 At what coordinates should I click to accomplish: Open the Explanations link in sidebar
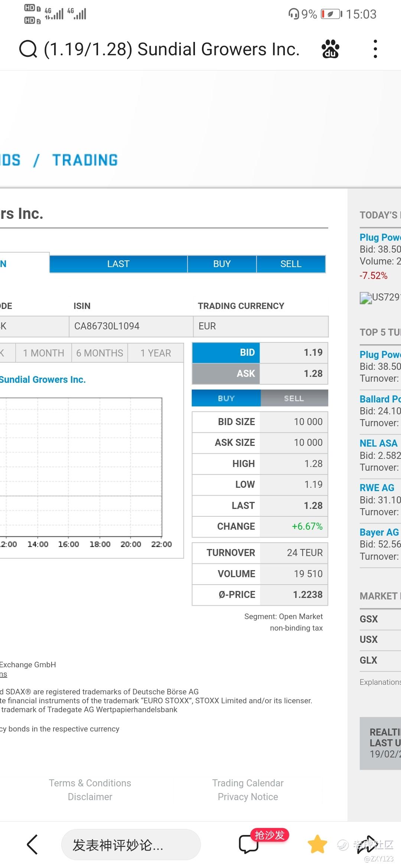click(380, 682)
